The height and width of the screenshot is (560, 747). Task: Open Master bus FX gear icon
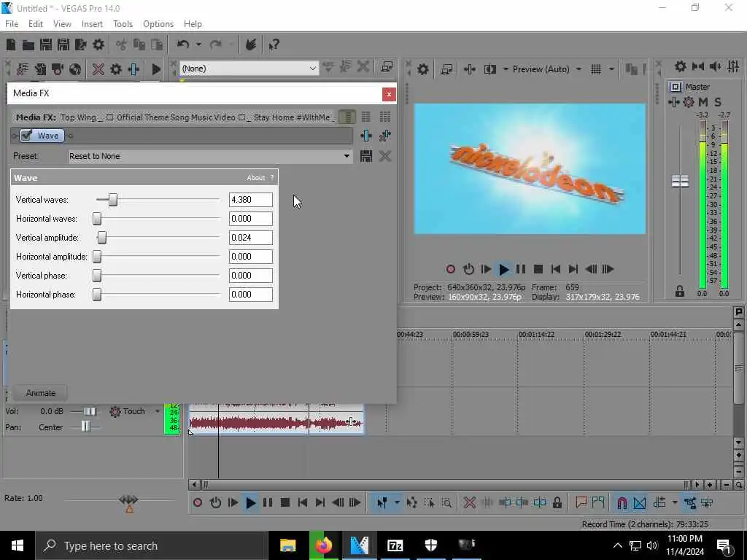click(689, 102)
